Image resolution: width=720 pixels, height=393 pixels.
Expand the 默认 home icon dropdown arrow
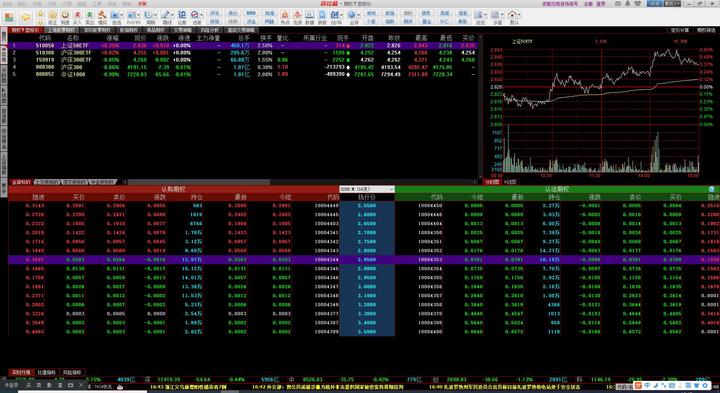tap(519, 15)
